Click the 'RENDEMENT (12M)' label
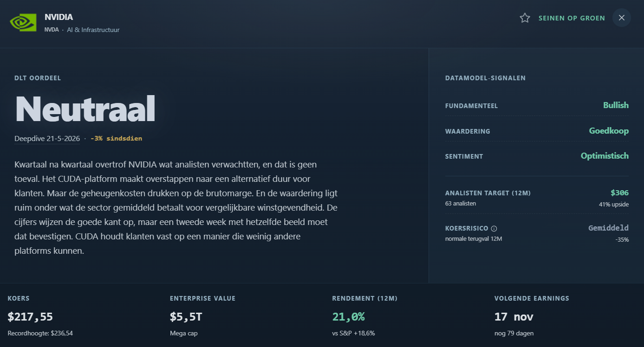Viewport: 644px width, 347px height. [365, 298]
